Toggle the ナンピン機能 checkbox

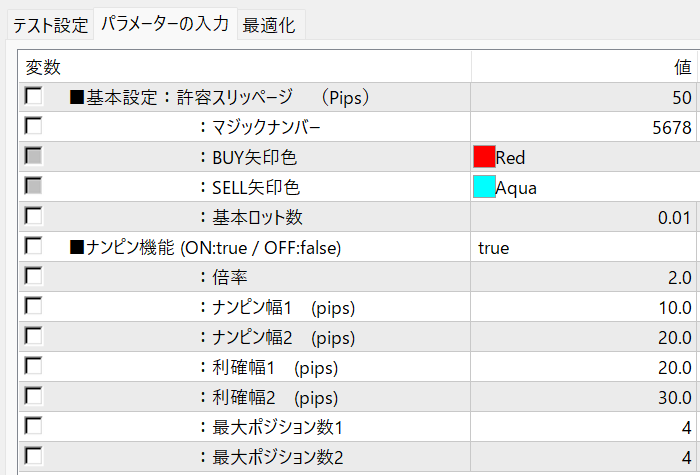(34, 247)
